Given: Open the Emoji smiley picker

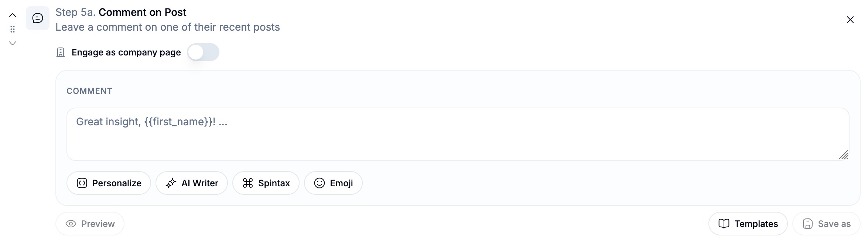Looking at the screenshot, I should click(333, 183).
